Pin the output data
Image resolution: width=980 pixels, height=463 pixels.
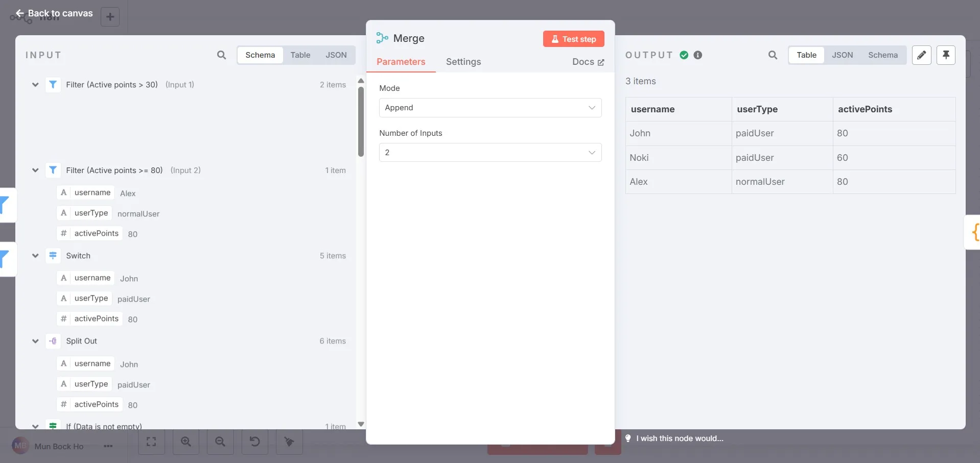coord(946,55)
